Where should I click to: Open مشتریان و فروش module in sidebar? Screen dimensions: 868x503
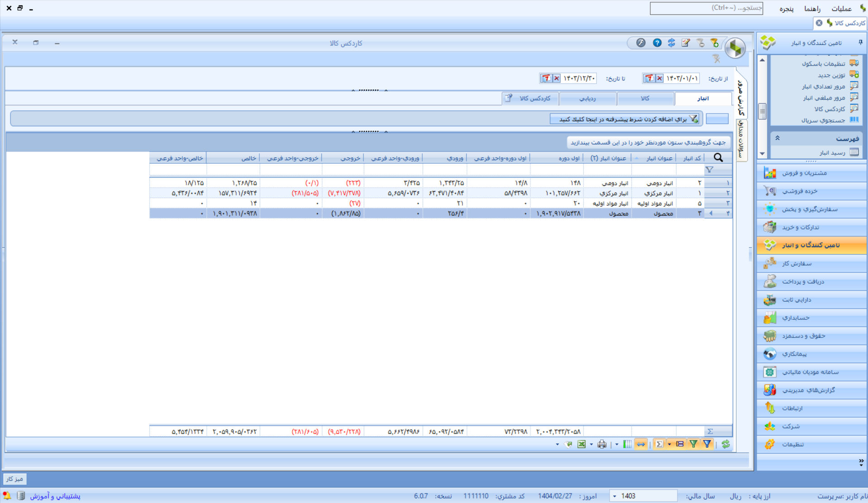pyautogui.click(x=812, y=173)
